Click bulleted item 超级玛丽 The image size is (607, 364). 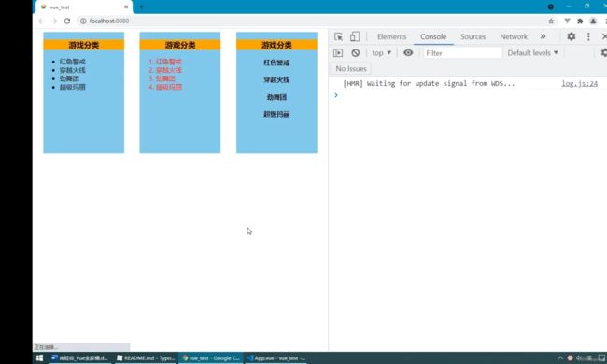[73, 87]
